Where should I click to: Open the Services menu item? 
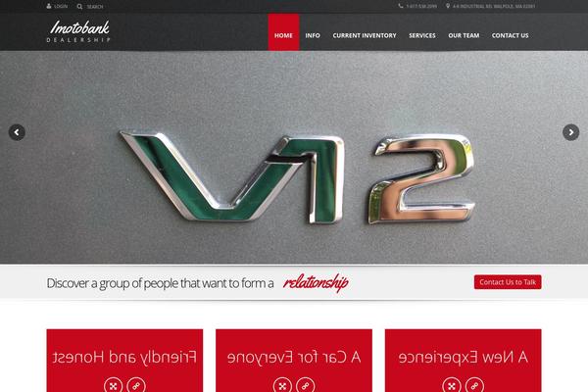pyautogui.click(x=422, y=35)
